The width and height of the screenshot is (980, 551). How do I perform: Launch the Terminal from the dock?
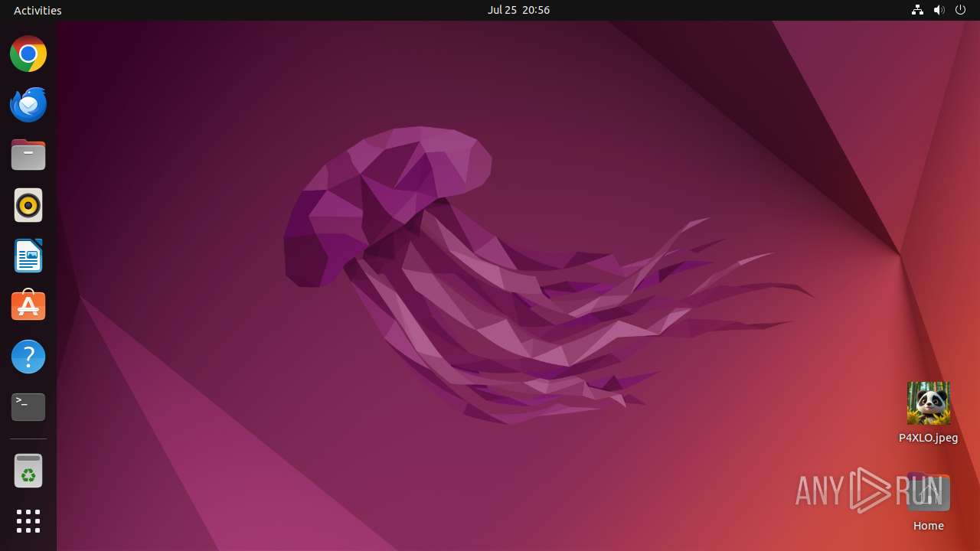click(28, 407)
